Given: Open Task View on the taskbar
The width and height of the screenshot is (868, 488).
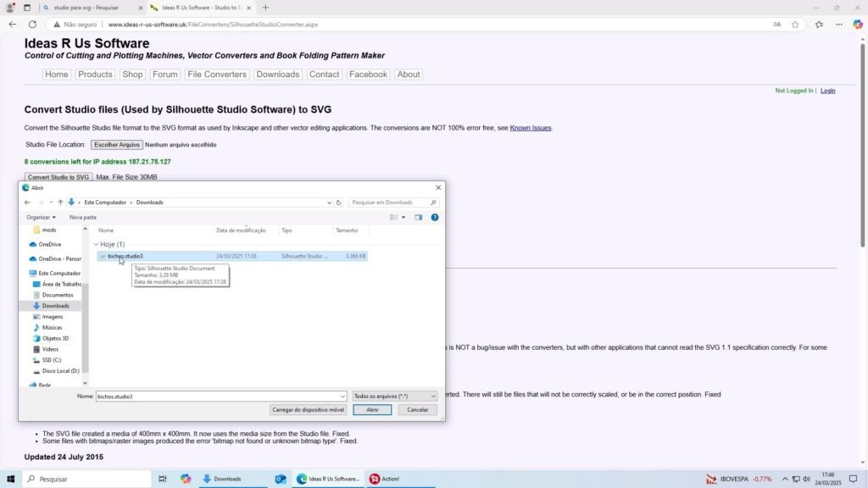Looking at the screenshot, I should pyautogui.click(x=162, y=480).
